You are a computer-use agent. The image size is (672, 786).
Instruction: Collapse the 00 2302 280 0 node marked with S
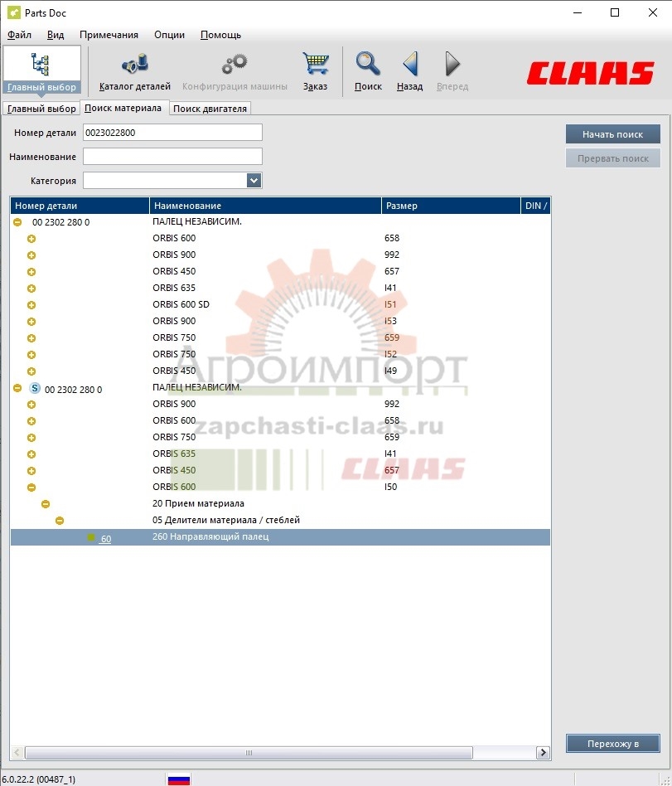click(17, 388)
